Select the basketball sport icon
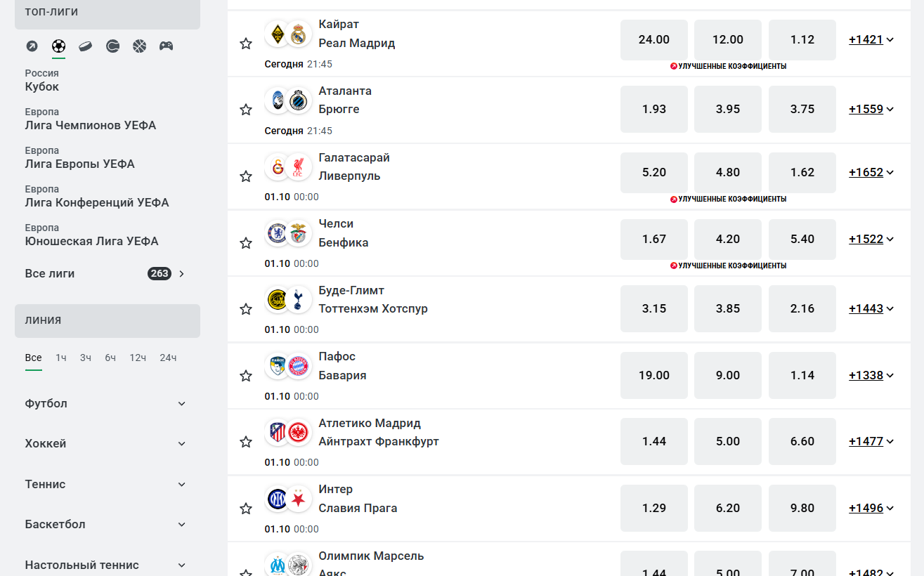This screenshot has width=924, height=576. coord(139,46)
